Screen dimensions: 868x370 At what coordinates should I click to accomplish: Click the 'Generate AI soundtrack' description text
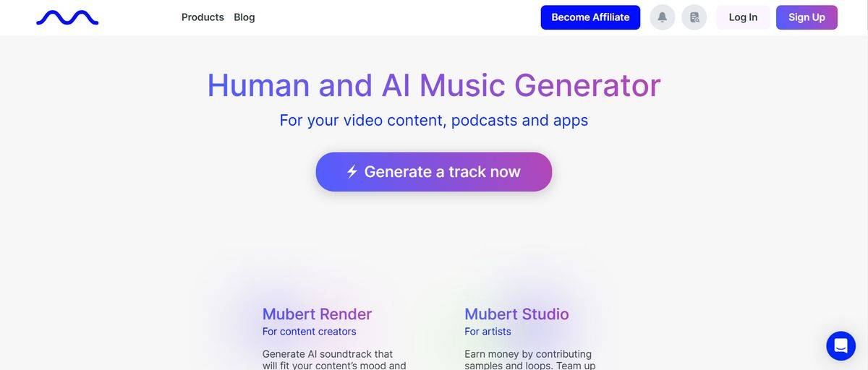[334, 359]
